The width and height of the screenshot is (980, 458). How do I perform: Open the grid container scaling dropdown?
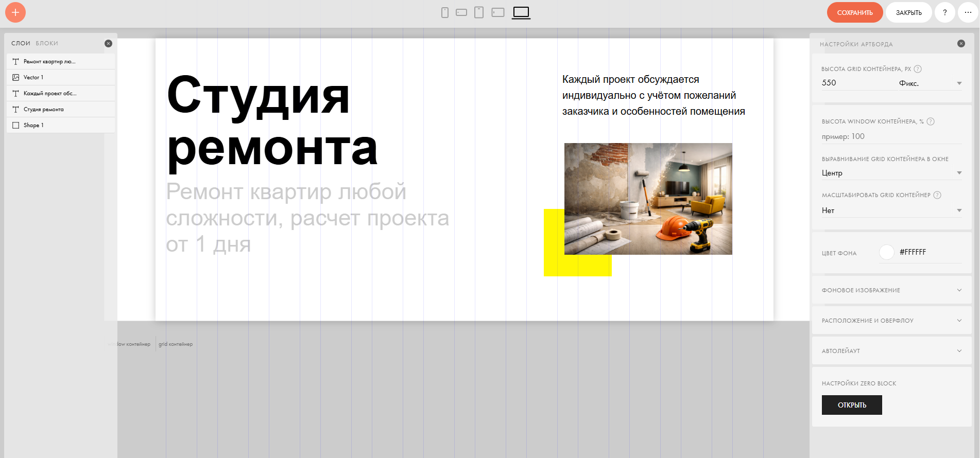coord(891,210)
